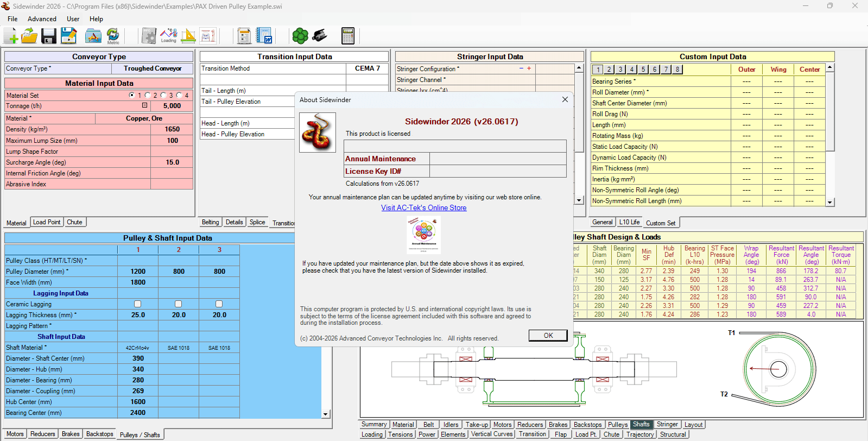
Task: Click the black conveyor belt roll icon
Action: point(320,36)
